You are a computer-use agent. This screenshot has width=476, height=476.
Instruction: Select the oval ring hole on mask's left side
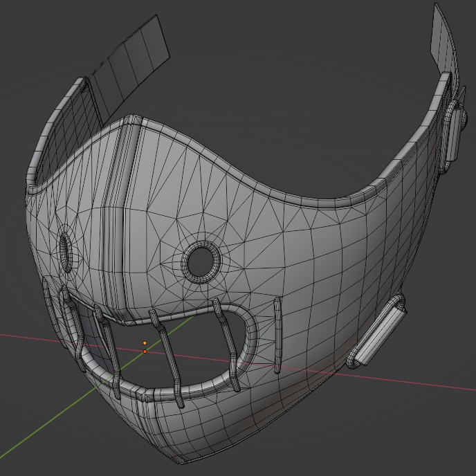pos(66,252)
